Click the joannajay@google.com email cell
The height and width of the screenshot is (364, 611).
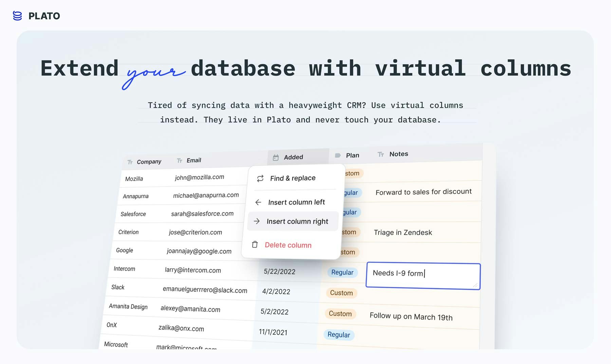tap(199, 251)
